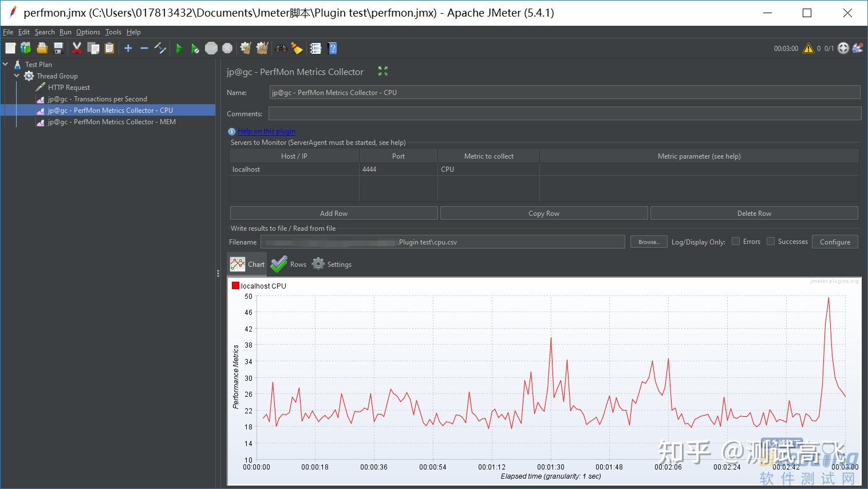Enable the Successes checkbox

[771, 242]
